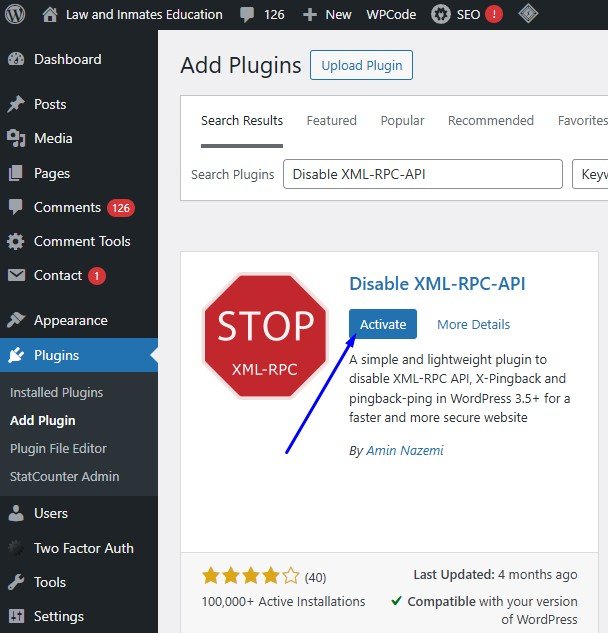Activate the Disable XML-RPC-API plugin
This screenshot has height=633, width=608.
pos(383,324)
